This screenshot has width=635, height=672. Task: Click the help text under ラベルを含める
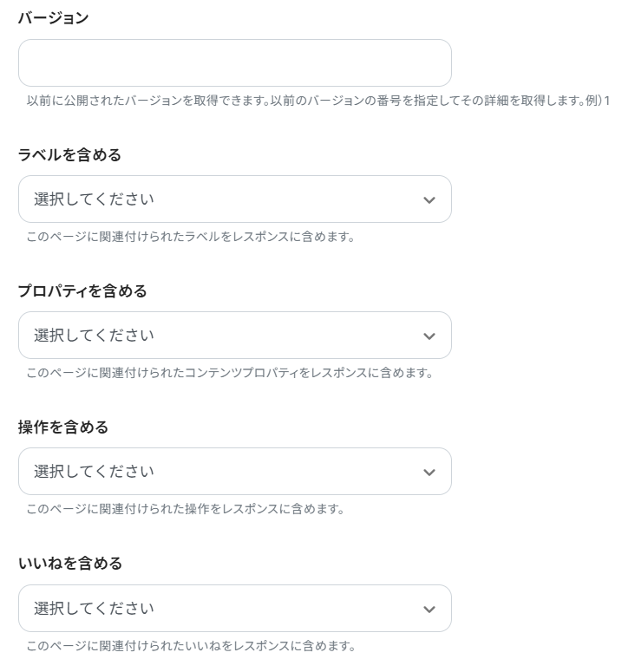190,237
